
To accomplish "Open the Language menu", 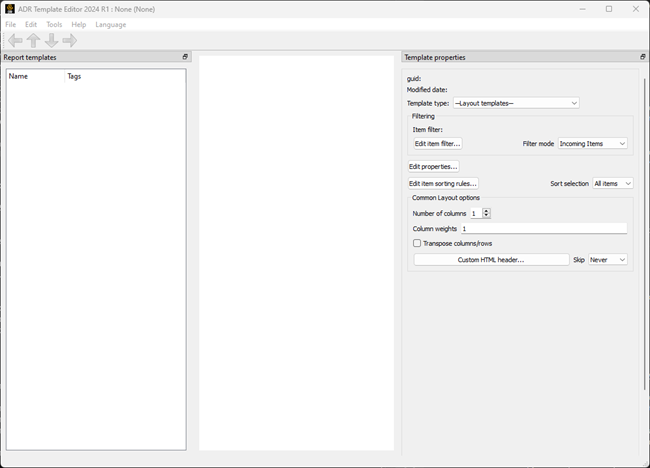I will (111, 24).
